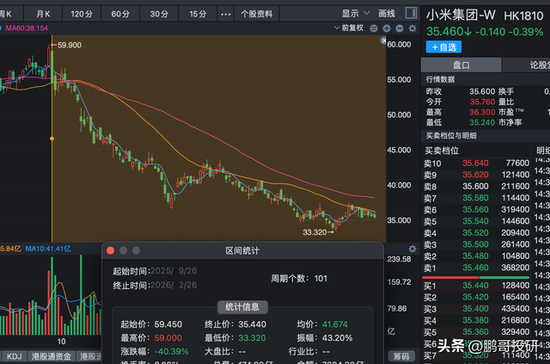Open chart settings gear near 前复权

[412, 28]
